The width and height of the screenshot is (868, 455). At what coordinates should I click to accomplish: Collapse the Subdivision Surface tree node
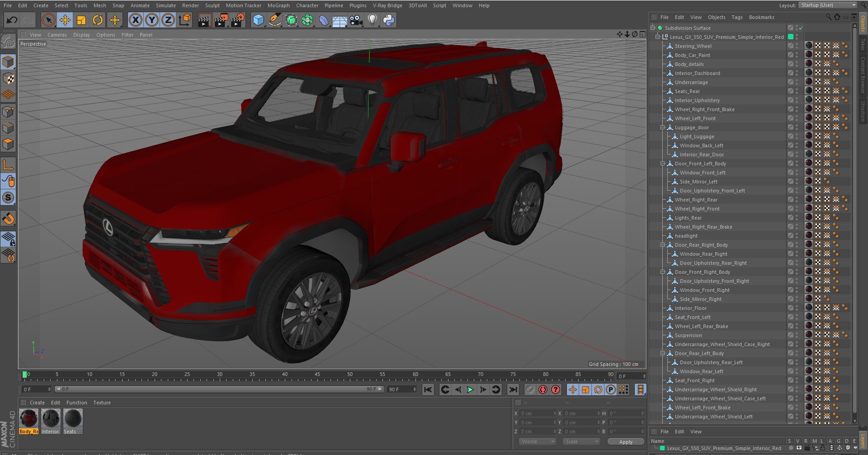(653, 28)
